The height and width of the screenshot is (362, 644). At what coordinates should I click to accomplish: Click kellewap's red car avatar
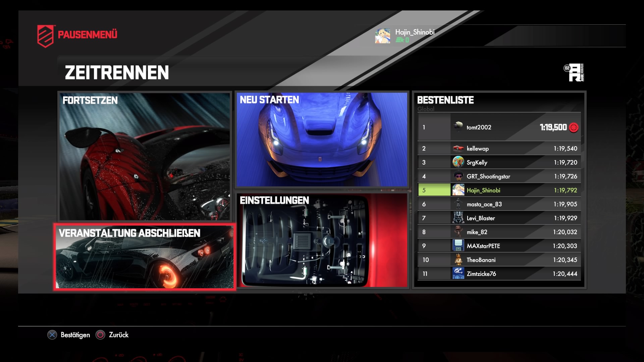coord(458,148)
